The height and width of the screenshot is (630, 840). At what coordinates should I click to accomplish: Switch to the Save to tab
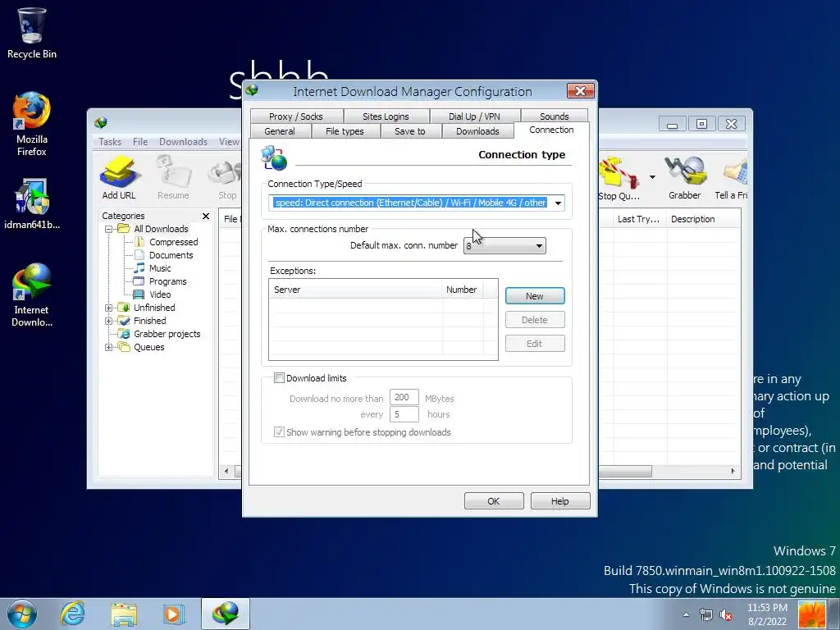click(x=410, y=131)
